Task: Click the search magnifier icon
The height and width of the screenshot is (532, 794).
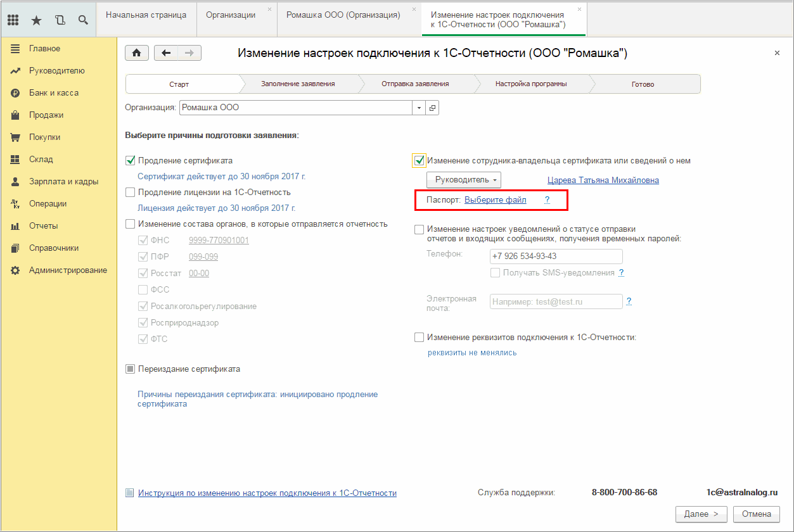Action: tap(83, 20)
